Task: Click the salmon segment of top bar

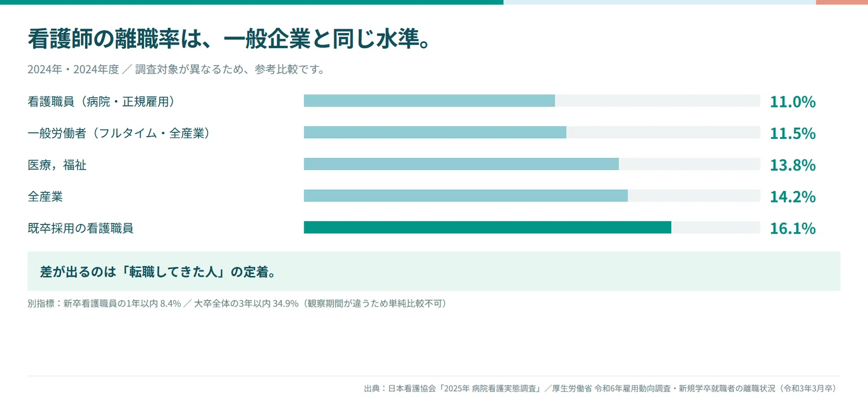Action: tap(842, 2)
